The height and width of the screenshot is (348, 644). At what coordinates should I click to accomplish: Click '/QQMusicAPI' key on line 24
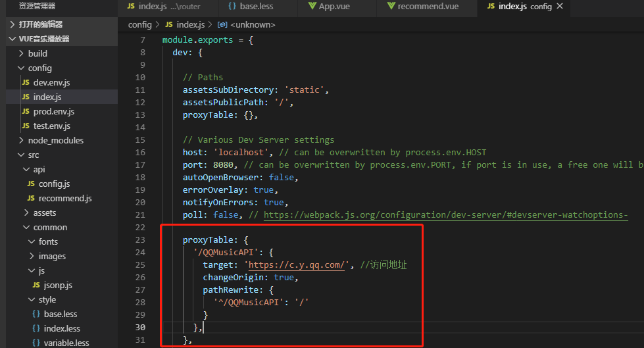coord(226,253)
